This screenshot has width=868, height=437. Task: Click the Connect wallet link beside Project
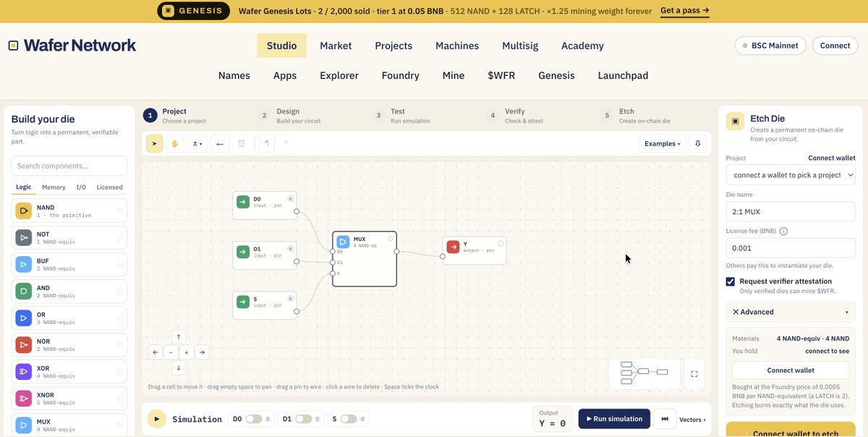[832, 158]
